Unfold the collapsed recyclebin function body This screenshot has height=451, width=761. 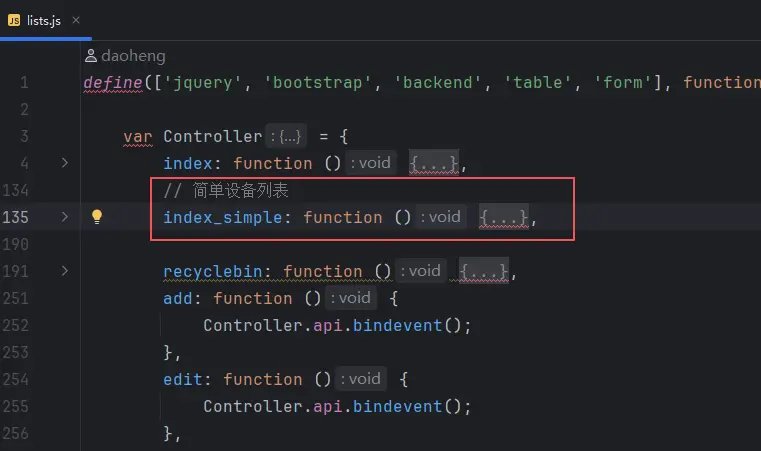484,271
